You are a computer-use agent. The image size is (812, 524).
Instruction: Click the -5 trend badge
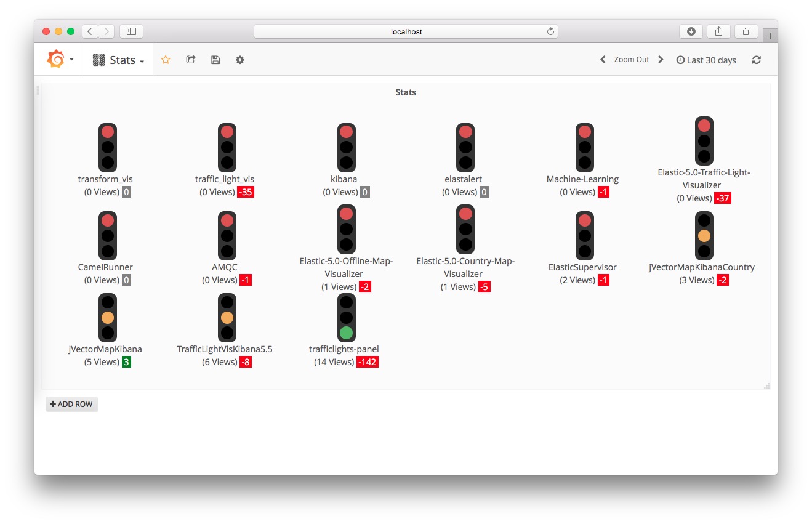(x=484, y=287)
